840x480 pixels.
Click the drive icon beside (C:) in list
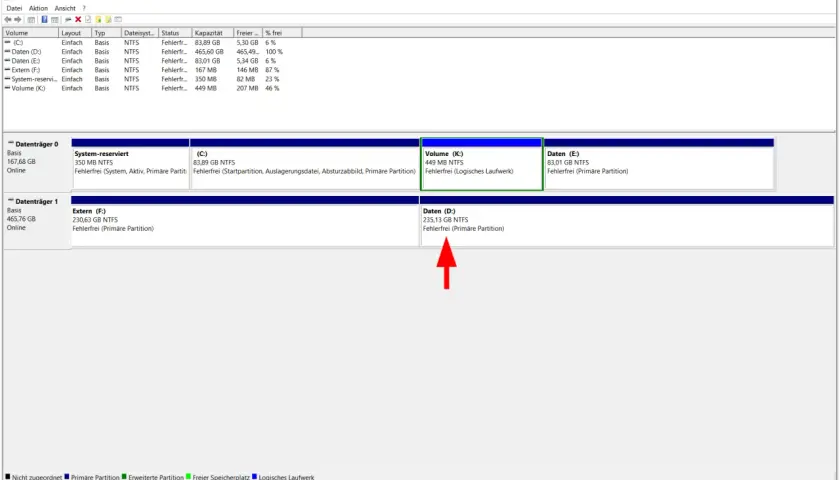pyautogui.click(x=8, y=42)
